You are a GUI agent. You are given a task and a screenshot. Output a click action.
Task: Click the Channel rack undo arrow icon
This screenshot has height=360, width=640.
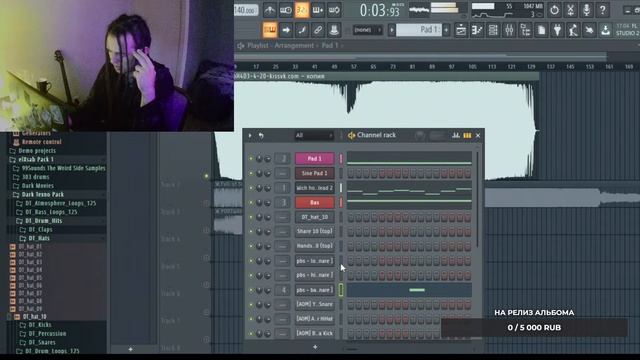point(261,136)
